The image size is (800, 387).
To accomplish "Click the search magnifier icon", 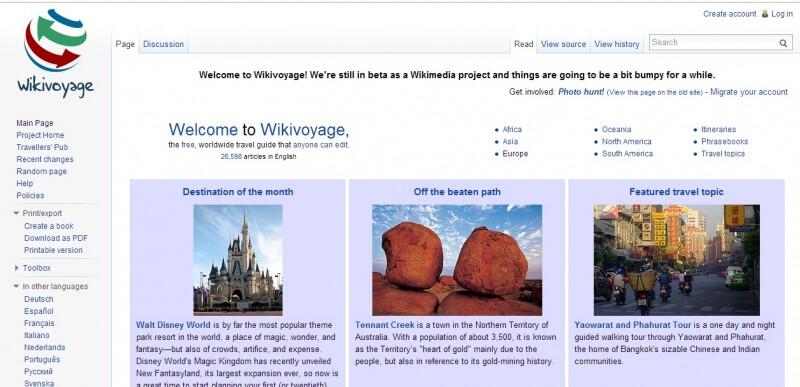I will click(x=783, y=43).
